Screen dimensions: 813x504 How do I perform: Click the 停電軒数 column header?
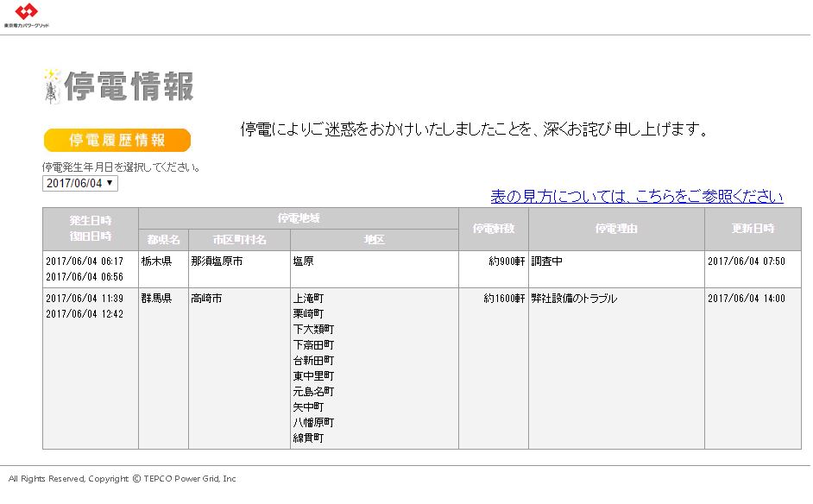[493, 229]
